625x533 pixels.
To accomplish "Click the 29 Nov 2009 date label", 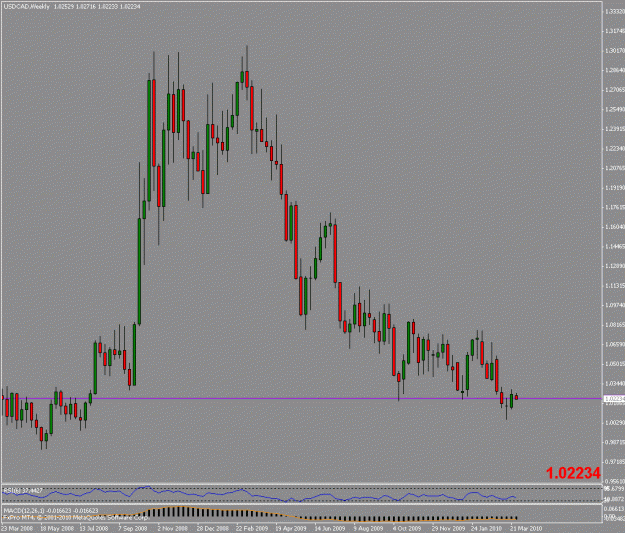I will (x=448, y=529).
